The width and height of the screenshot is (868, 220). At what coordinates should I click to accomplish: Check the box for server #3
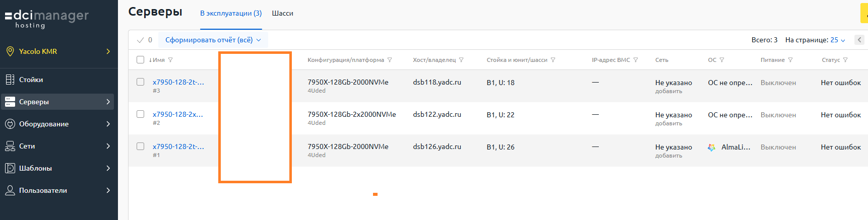pyautogui.click(x=141, y=82)
